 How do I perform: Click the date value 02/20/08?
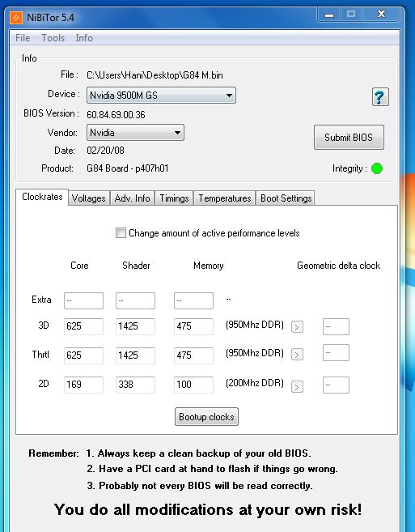point(105,151)
